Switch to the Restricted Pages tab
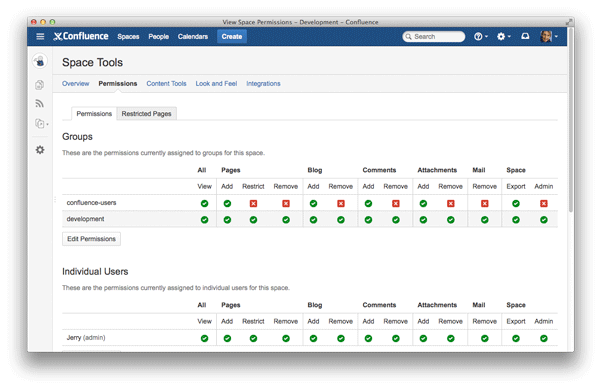 [x=146, y=114]
